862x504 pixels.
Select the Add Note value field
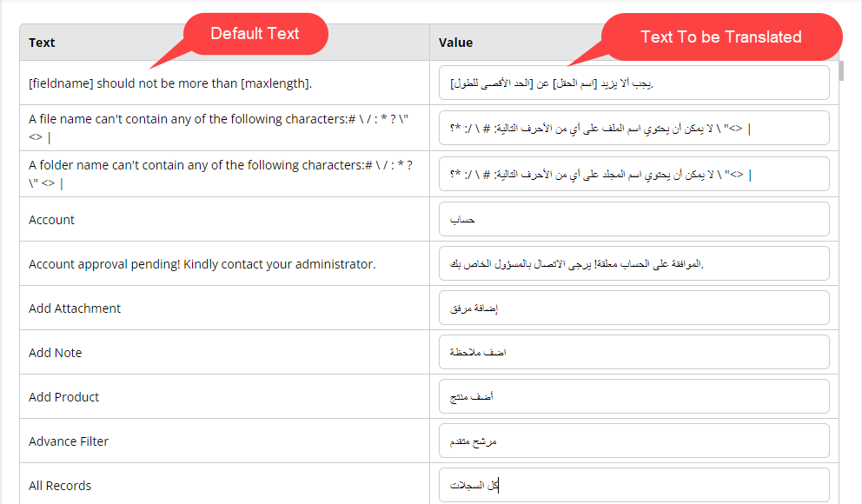click(634, 353)
